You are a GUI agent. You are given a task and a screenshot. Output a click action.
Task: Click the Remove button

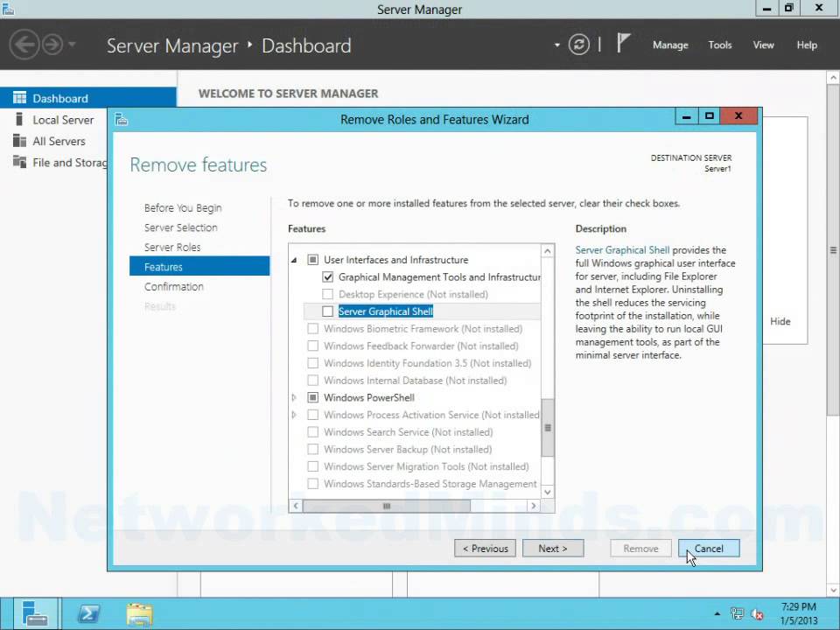tap(640, 548)
